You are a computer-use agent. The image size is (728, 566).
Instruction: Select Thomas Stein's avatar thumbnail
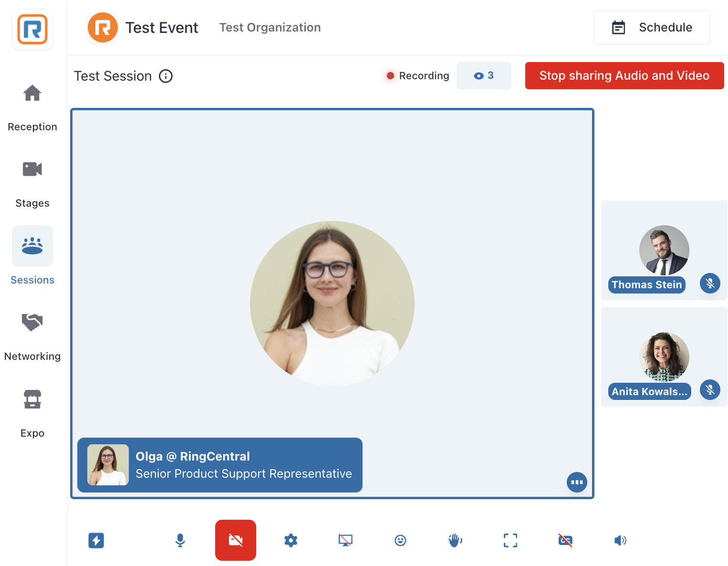pos(664,250)
